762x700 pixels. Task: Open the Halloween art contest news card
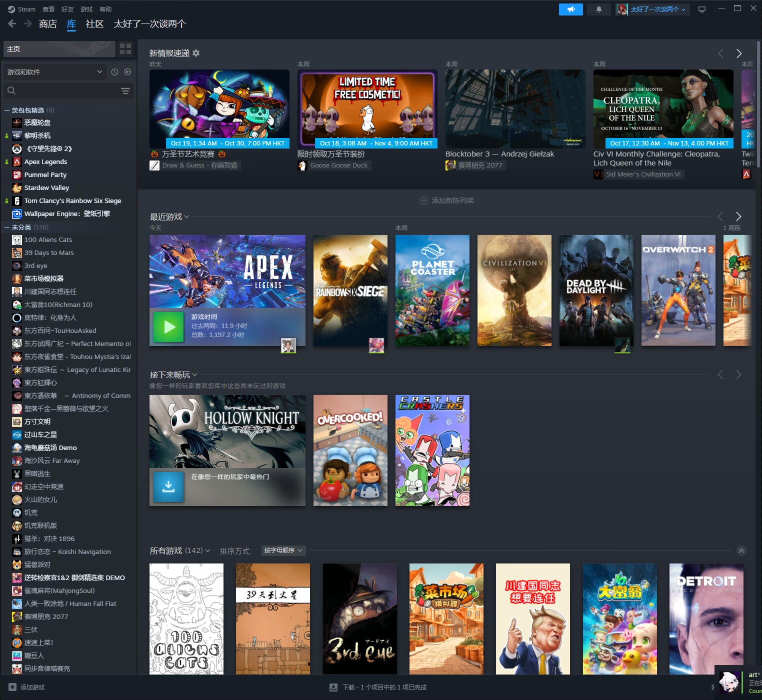click(219, 109)
